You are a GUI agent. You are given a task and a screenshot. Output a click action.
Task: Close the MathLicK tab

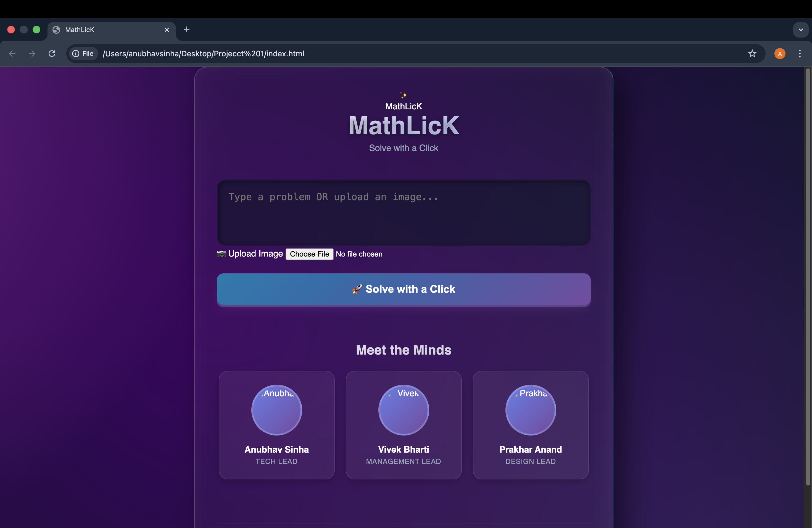167,30
